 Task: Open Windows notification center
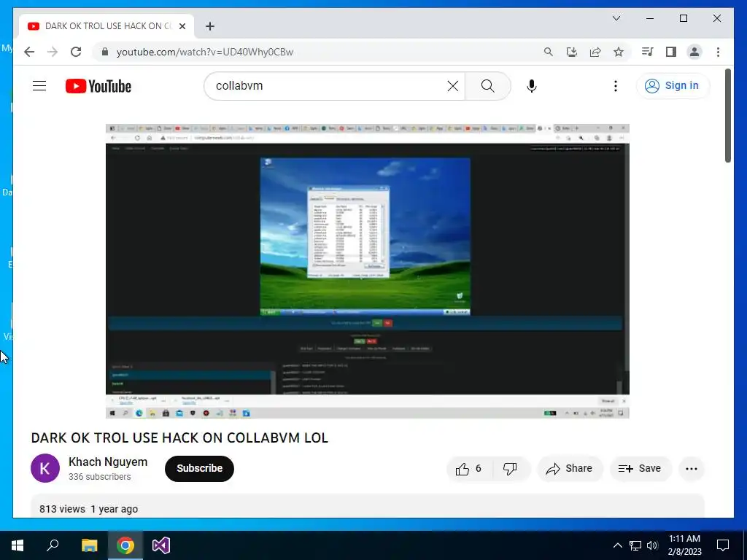[723, 545]
